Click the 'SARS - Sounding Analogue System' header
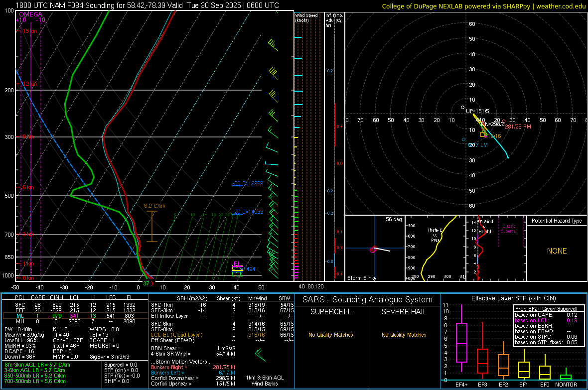This screenshot has width=588, height=390. 368,300
